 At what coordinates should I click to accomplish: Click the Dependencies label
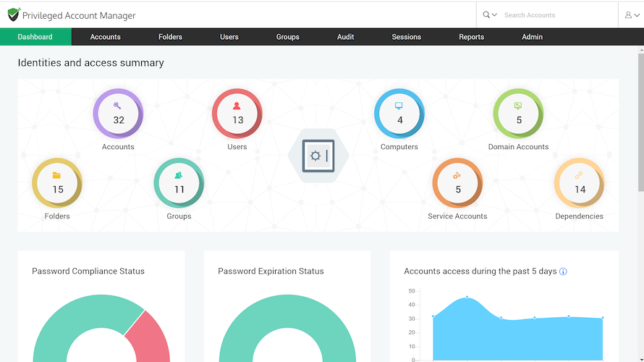click(x=579, y=216)
